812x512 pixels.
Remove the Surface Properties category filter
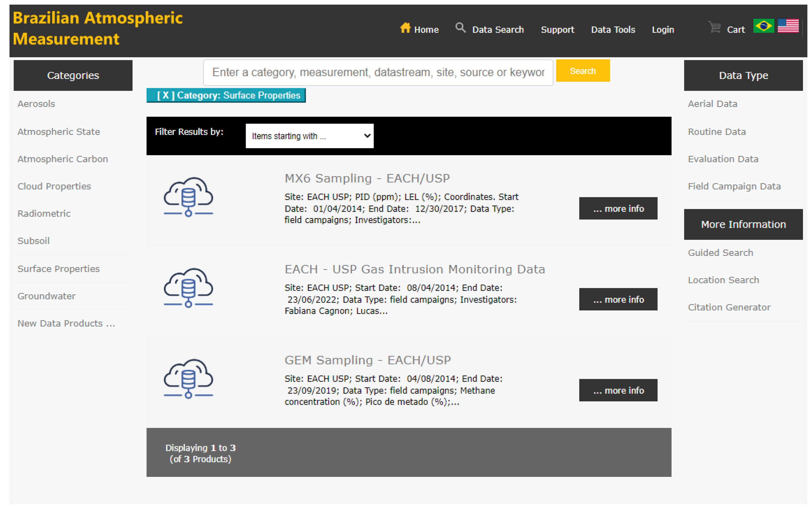pos(166,96)
